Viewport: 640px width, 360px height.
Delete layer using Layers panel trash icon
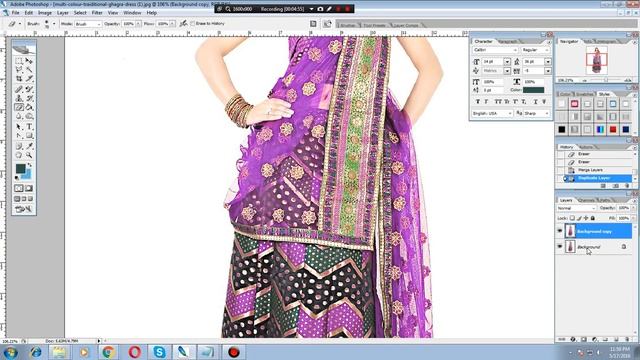tap(627, 339)
